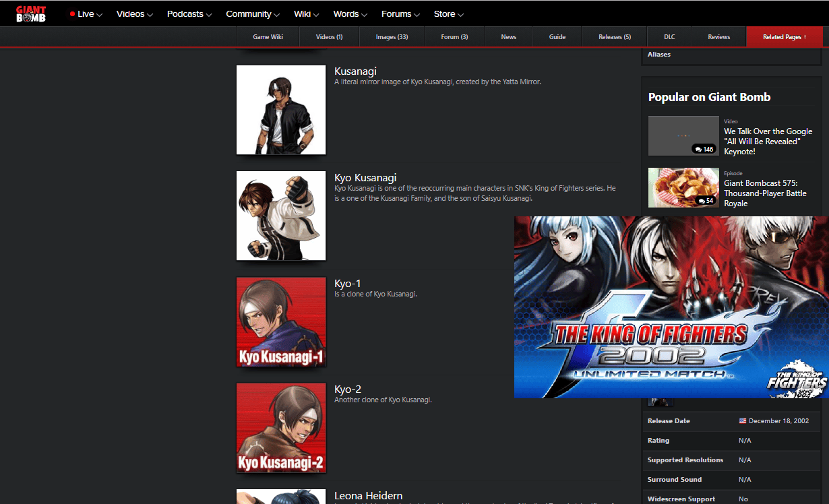Click the 'Widescreen Support' label
Viewport: 829px width, 504px height.
point(681,499)
